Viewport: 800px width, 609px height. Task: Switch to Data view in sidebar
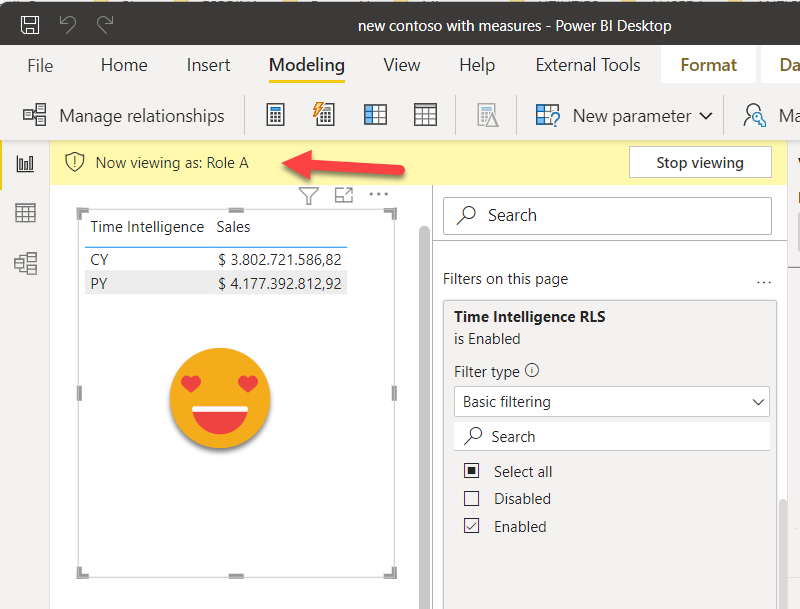tap(25, 212)
